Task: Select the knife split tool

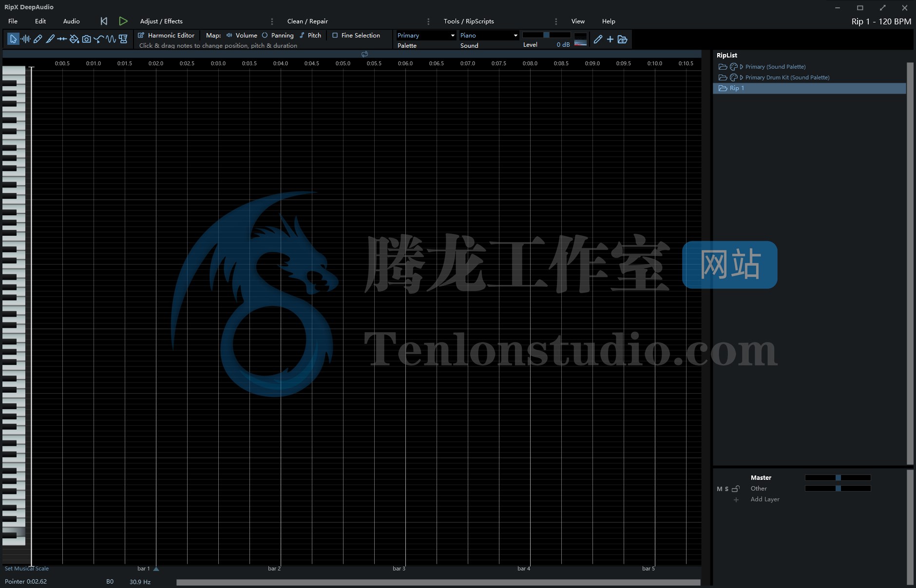Action: click(50, 39)
